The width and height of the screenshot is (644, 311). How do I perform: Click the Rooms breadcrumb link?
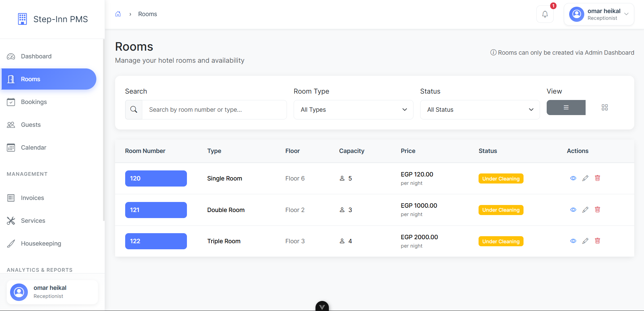147,14
